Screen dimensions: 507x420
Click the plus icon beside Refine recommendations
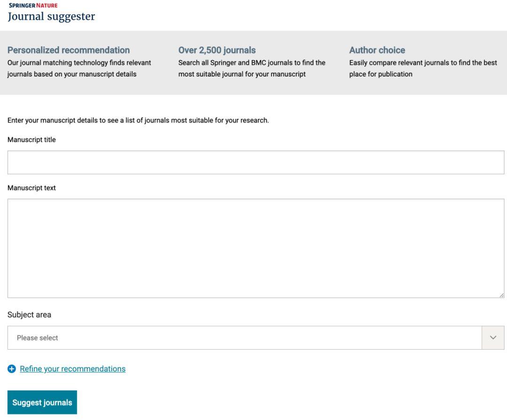pyautogui.click(x=12, y=369)
